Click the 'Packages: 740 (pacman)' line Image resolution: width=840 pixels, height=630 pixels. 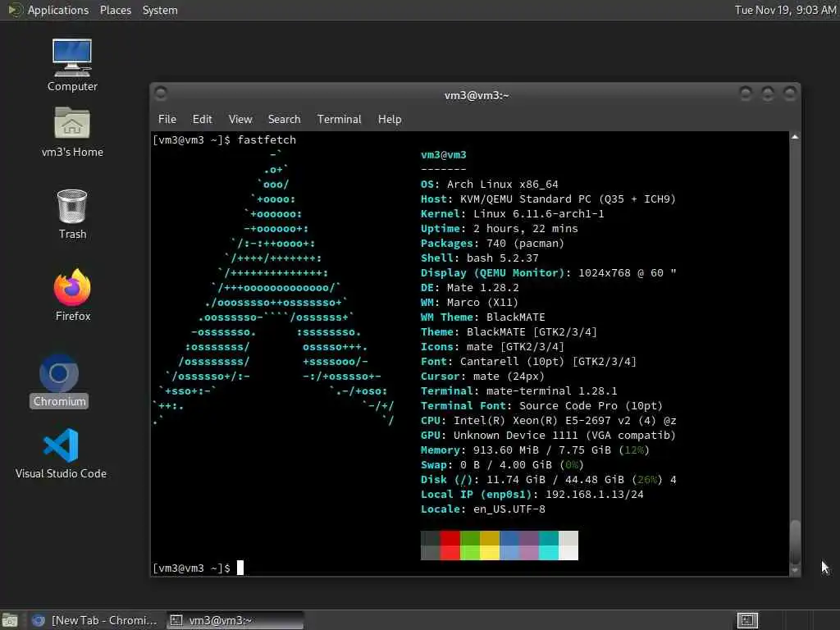(x=492, y=243)
